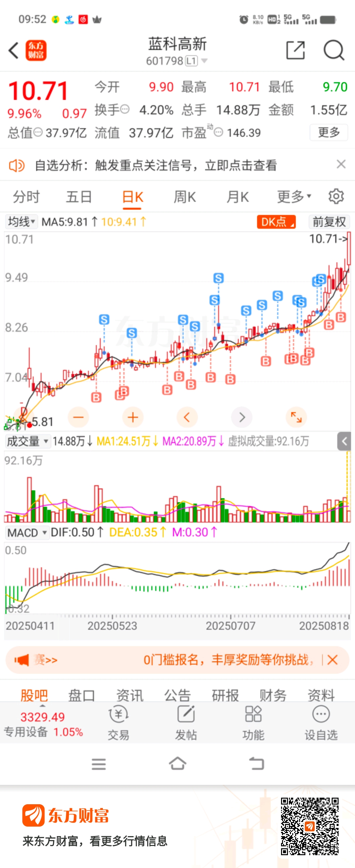This screenshot has height=868, width=355.
Task: Tap the 虚拟成交量:92.16万 label
Action: 269,441
